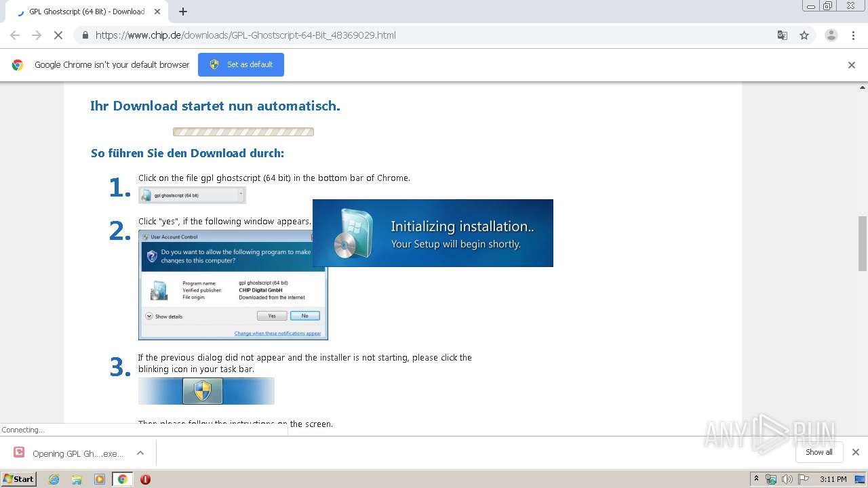Stop loading the page
868x488 pixels.
click(58, 35)
